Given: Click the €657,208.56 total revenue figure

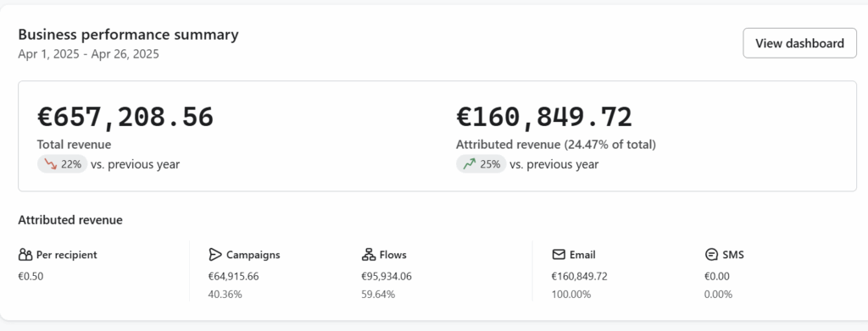Looking at the screenshot, I should [x=125, y=117].
